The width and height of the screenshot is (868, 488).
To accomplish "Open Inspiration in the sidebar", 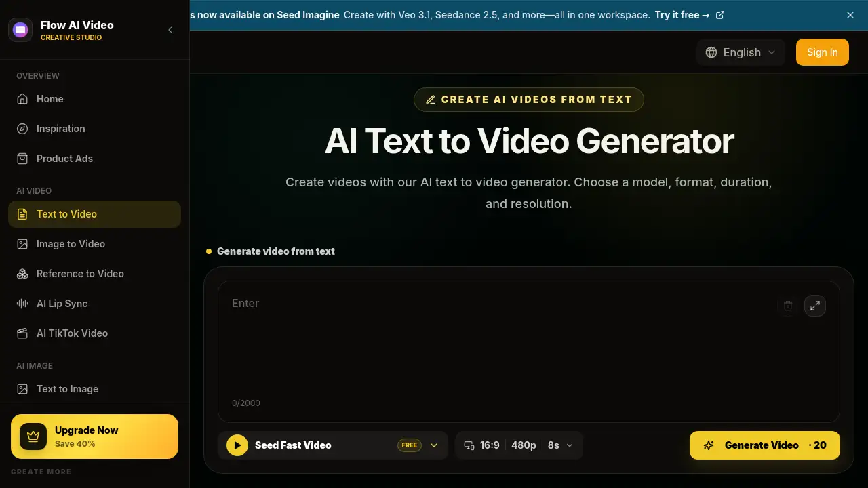I will (x=94, y=129).
